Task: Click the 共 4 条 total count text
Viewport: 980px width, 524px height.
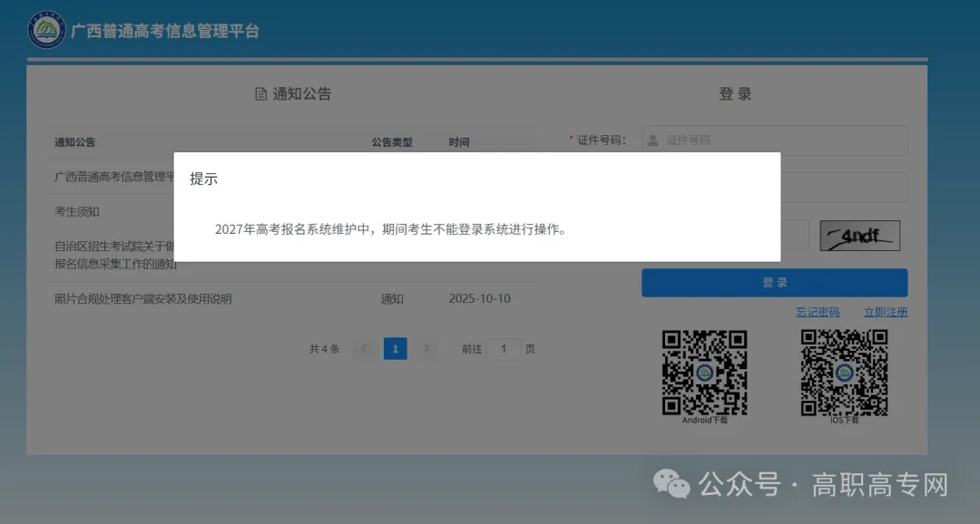Action: coord(324,349)
